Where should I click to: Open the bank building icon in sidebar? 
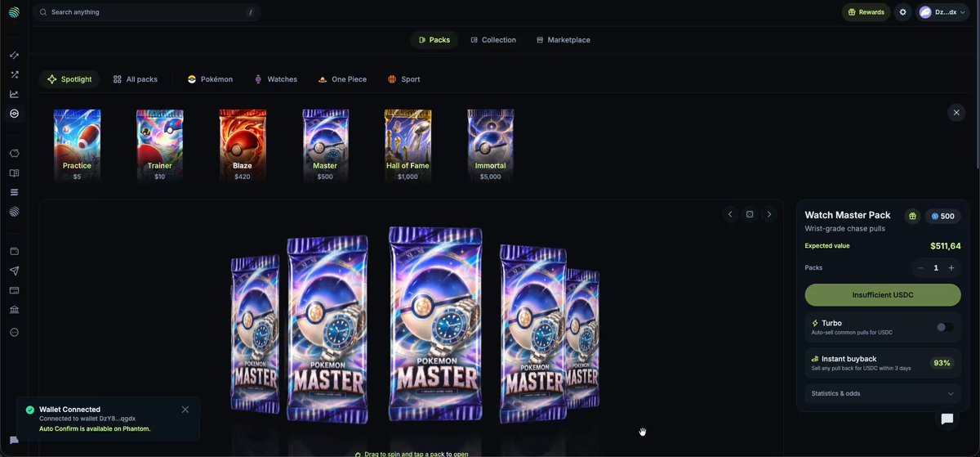14,310
